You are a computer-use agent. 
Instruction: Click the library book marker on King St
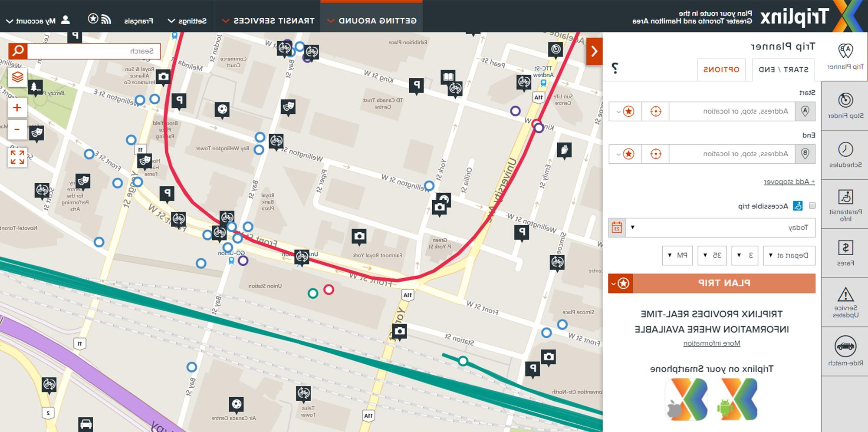pyautogui.click(x=448, y=78)
